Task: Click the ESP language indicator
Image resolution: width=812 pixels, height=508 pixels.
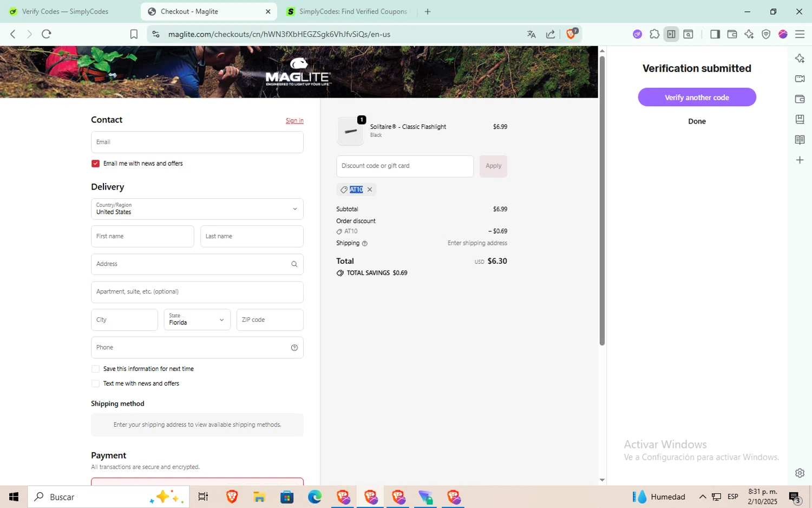Action: coord(732,497)
